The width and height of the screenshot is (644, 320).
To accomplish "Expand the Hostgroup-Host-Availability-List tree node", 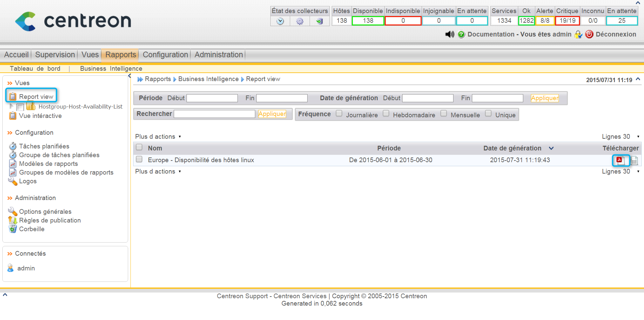I will pos(12,106).
